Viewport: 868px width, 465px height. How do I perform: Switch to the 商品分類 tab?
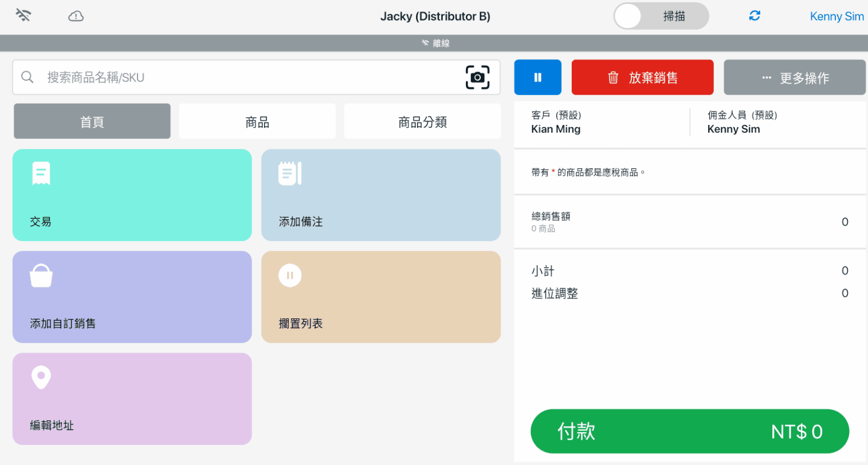point(422,121)
